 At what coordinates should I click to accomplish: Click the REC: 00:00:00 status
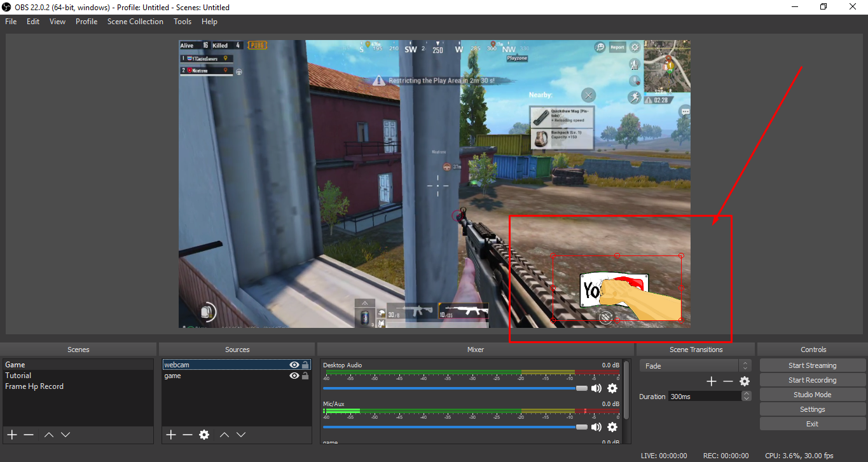(726, 456)
